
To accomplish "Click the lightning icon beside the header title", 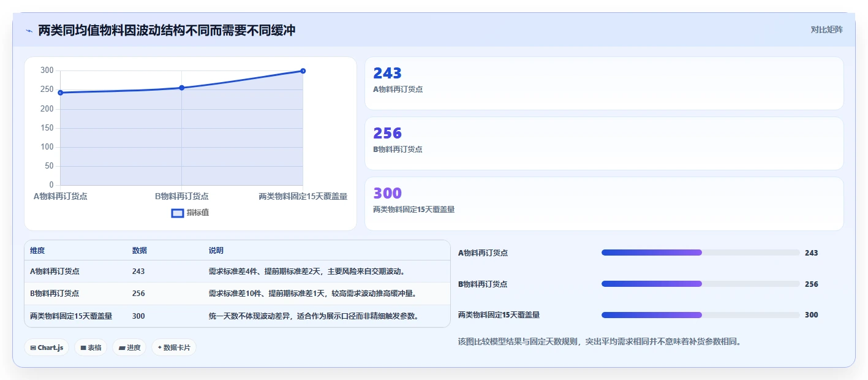I will pos(29,31).
